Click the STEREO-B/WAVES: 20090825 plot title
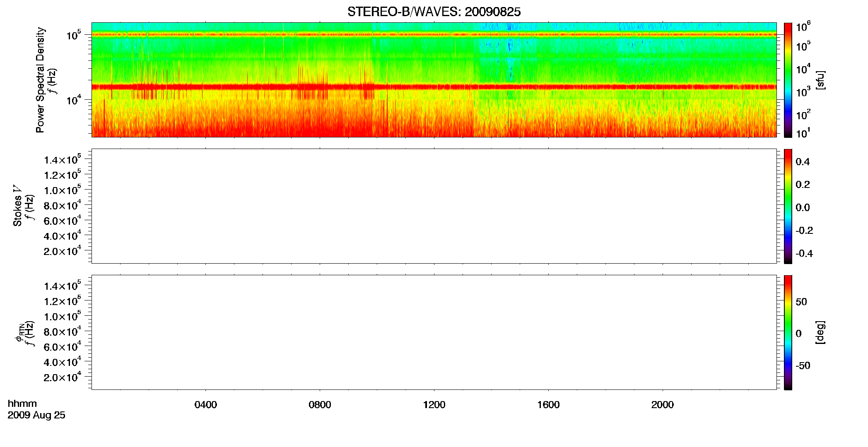This screenshot has width=868, height=447. (434, 12)
